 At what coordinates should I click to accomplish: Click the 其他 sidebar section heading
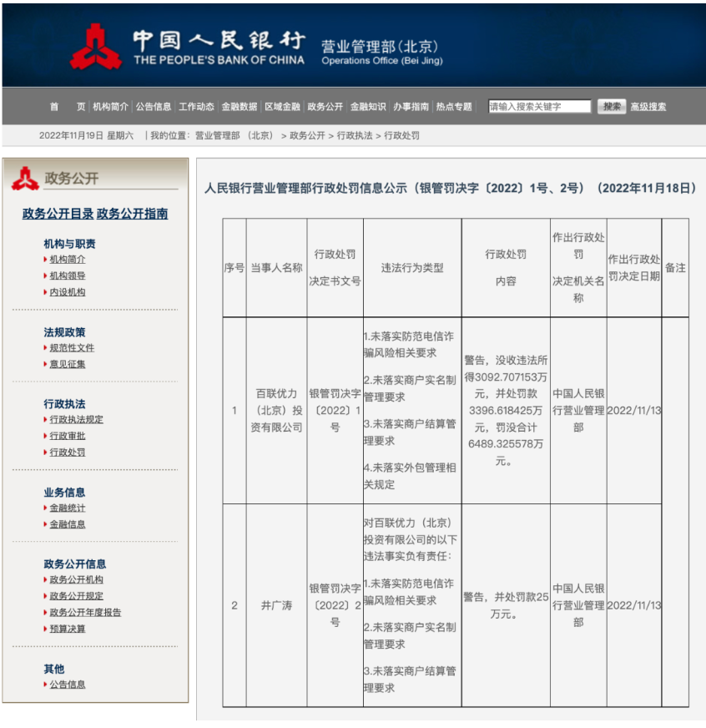coord(54,669)
